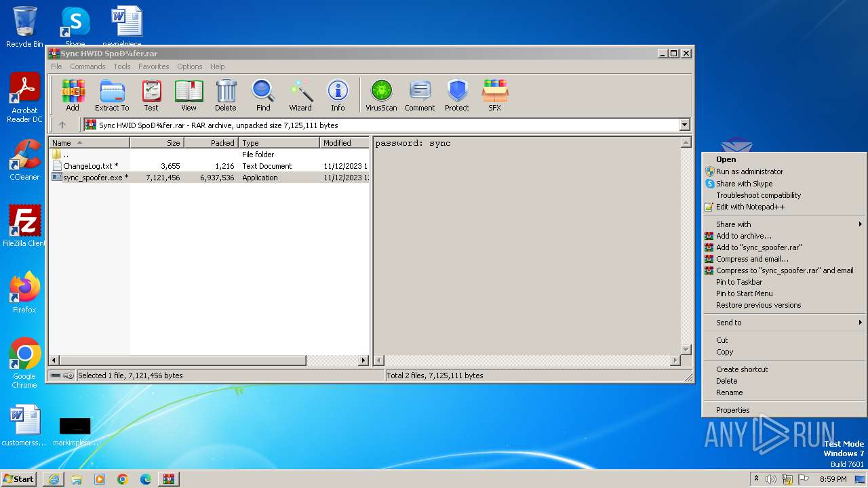
Task: Sort by the Size column header
Action: [157, 143]
